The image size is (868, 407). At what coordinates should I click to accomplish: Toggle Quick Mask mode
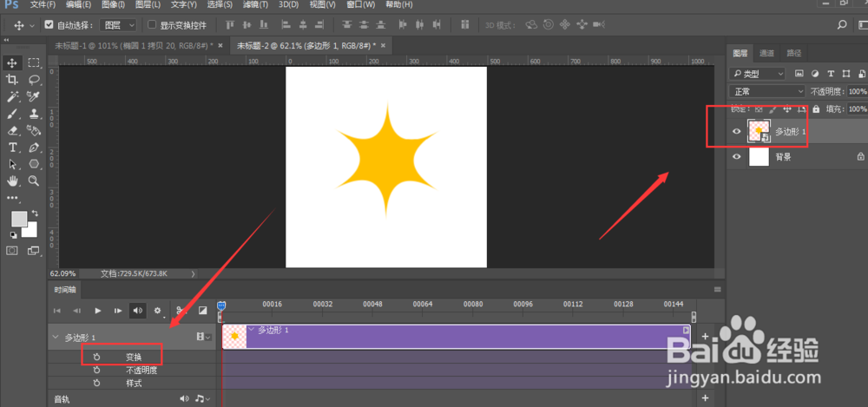[11, 251]
